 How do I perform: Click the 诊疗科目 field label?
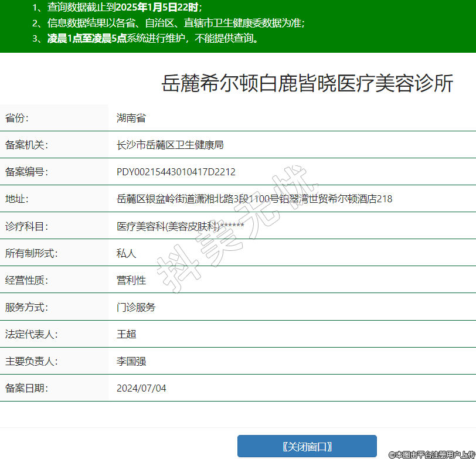pyautogui.click(x=26, y=226)
